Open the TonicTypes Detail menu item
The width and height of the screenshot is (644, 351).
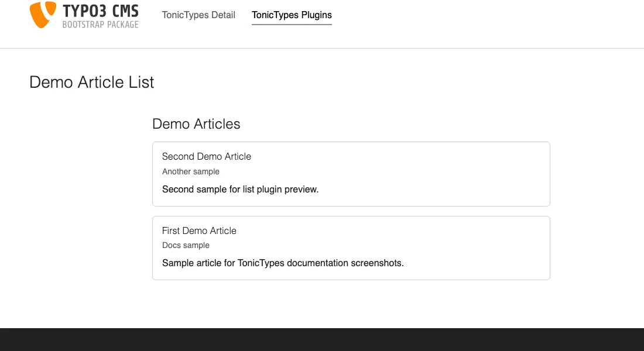[x=198, y=15]
